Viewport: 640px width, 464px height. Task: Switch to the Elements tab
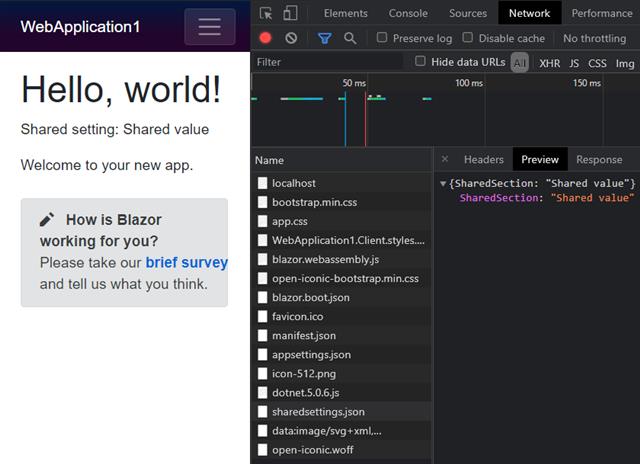pyautogui.click(x=346, y=13)
